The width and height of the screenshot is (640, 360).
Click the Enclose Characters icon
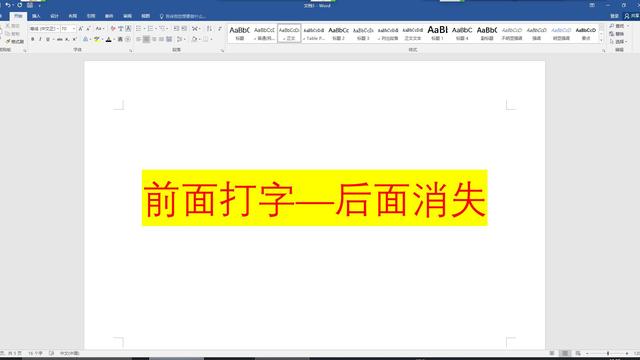pos(128,39)
